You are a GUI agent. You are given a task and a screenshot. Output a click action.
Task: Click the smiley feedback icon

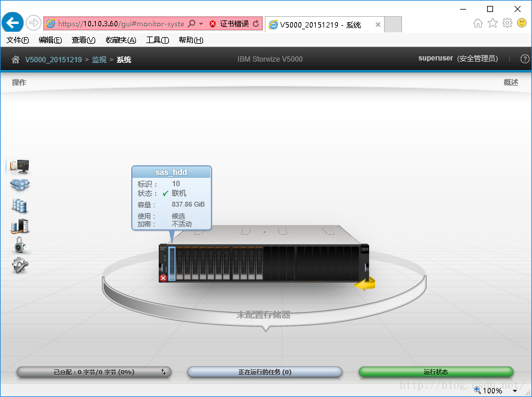tap(522, 23)
